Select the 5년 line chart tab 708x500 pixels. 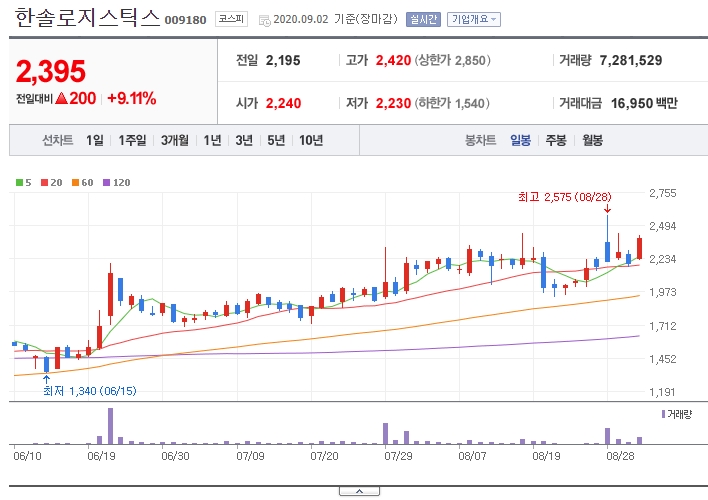point(276,140)
